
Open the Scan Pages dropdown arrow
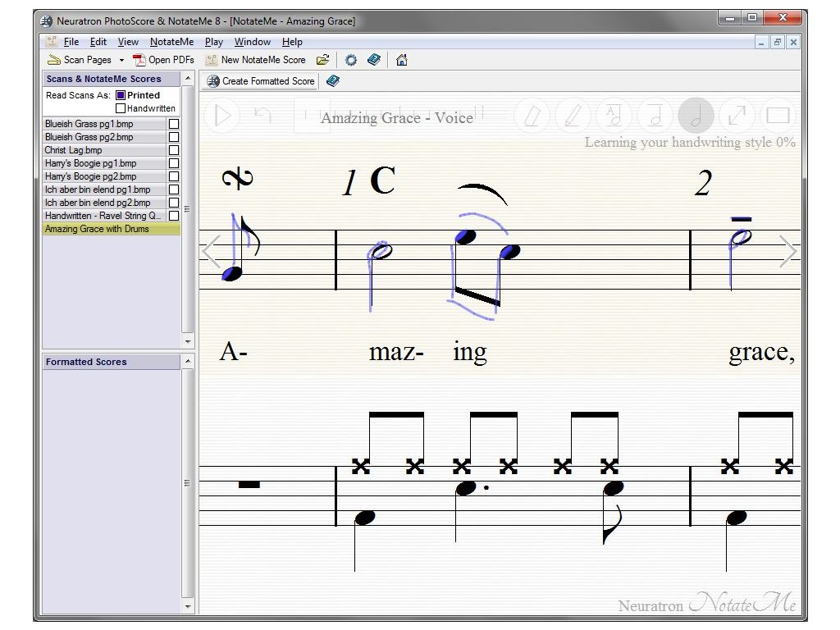(121, 60)
